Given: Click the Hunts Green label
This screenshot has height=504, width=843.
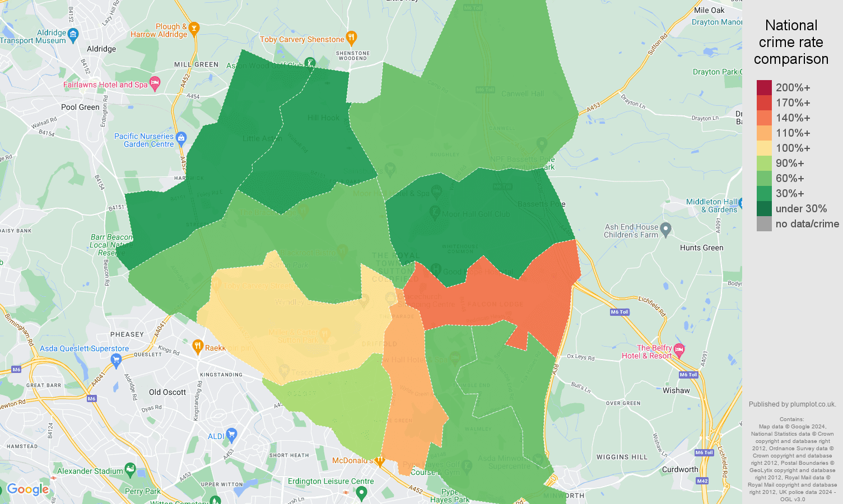Looking at the screenshot, I should click(701, 248).
